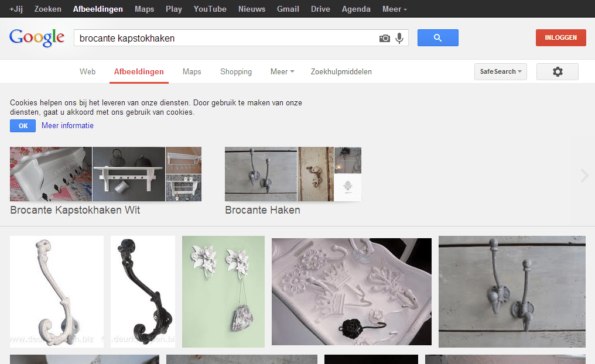Open the flower hooks with purse image

223,291
